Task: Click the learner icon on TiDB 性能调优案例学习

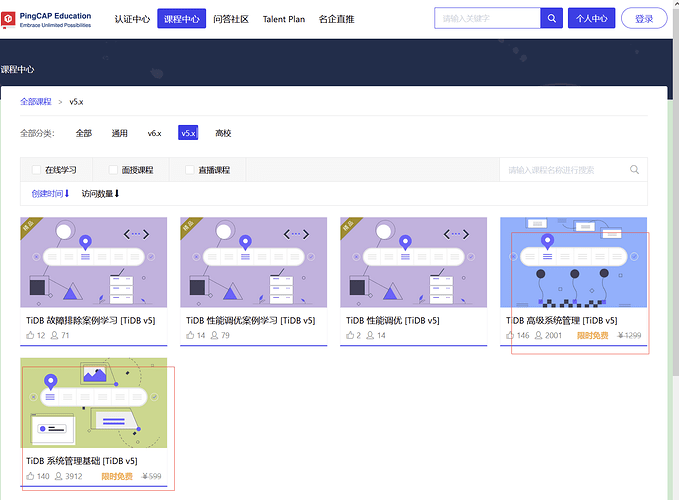Action: point(214,335)
